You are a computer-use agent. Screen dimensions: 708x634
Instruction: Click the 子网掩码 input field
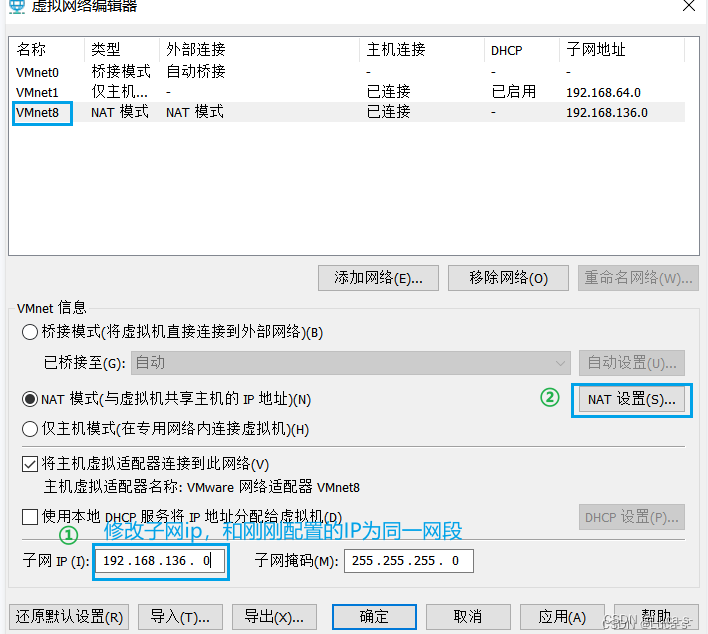[x=409, y=561]
